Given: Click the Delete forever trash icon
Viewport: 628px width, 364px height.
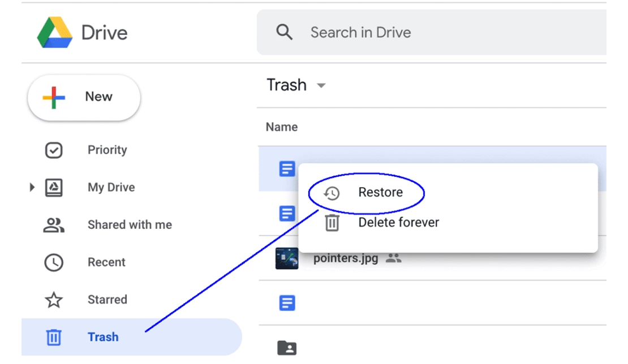Looking at the screenshot, I should (x=332, y=222).
